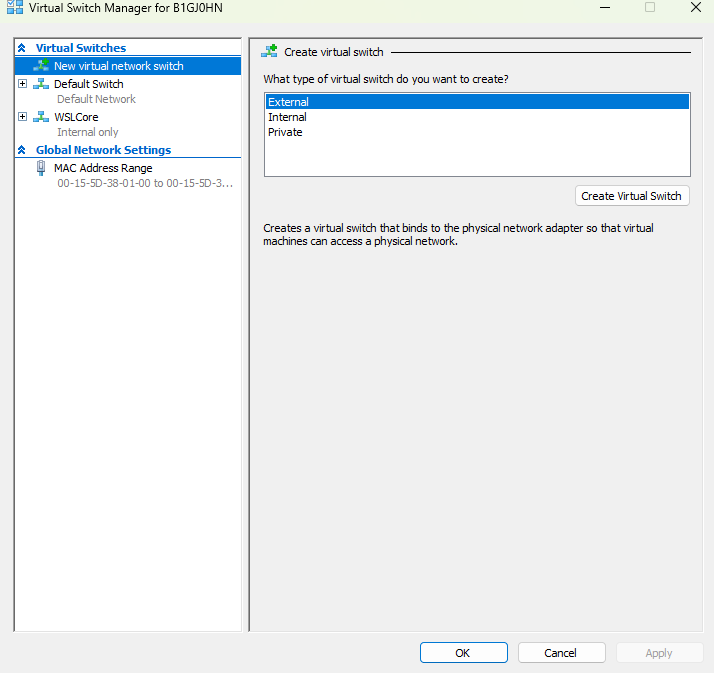This screenshot has width=714, height=673.
Task: Click the Create virtual switch header icon
Action: [270, 52]
